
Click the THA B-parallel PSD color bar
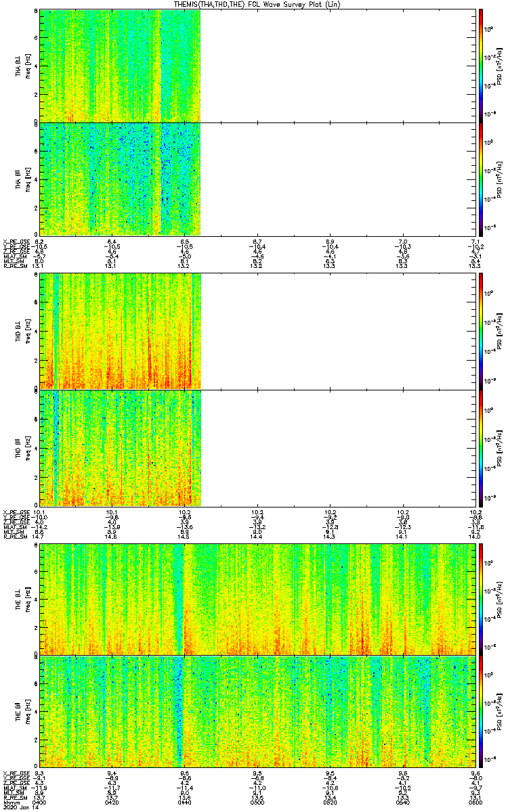pos(481,178)
